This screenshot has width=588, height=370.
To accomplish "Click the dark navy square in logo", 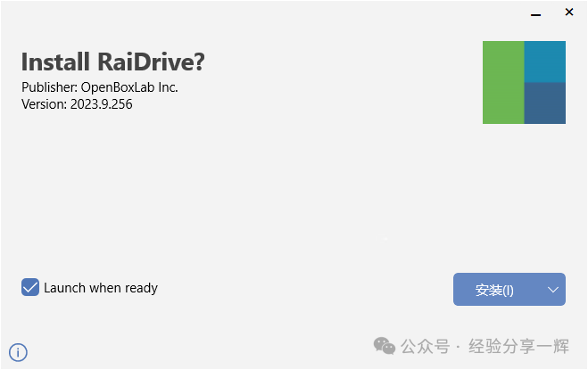I will [x=545, y=103].
